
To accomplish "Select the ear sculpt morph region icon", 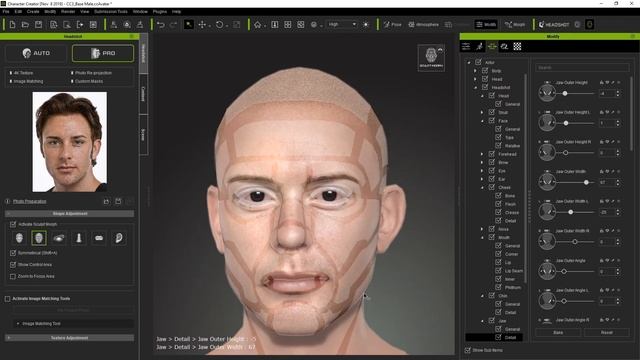I will point(118,238).
